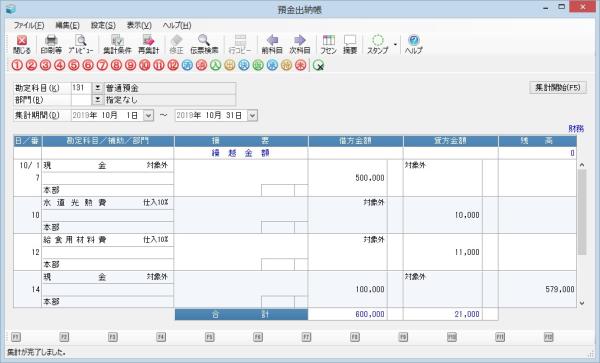The image size is (600, 363).
Task: Click the 集計開始(F5) button
Action: pos(558,88)
